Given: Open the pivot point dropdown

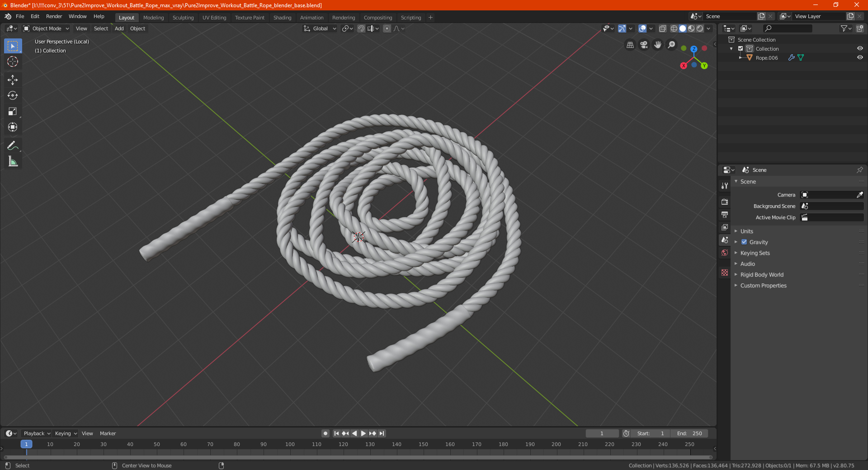Looking at the screenshot, I should [347, 28].
